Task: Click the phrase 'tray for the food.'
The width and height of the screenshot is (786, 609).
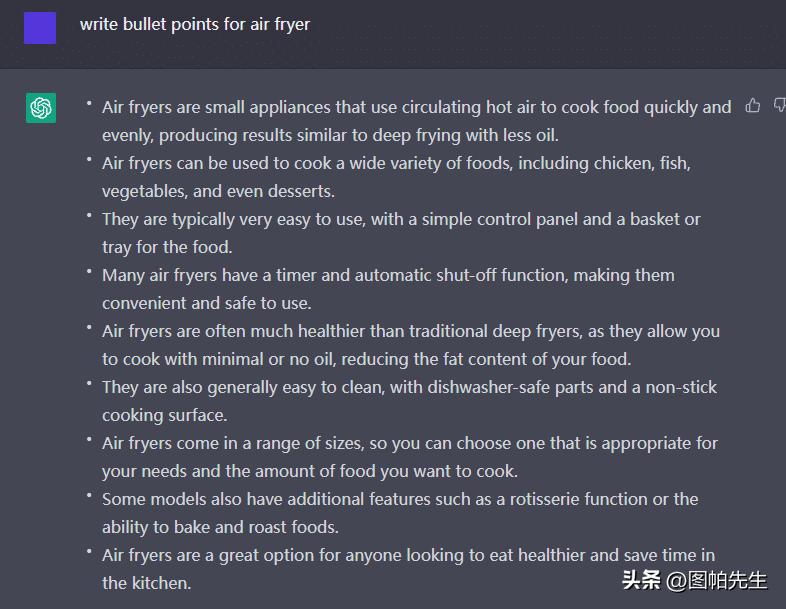Action: [x=167, y=246]
